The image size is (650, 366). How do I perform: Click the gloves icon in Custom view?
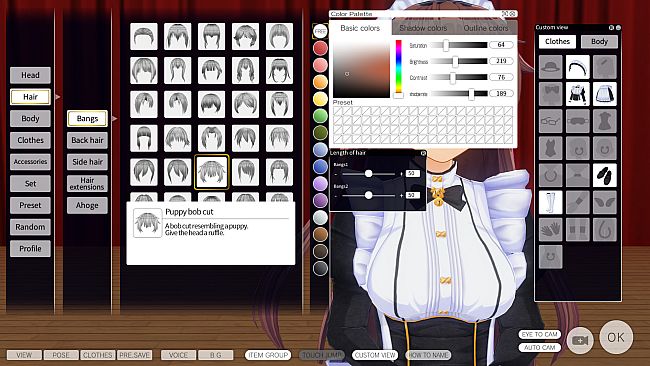tap(551, 229)
